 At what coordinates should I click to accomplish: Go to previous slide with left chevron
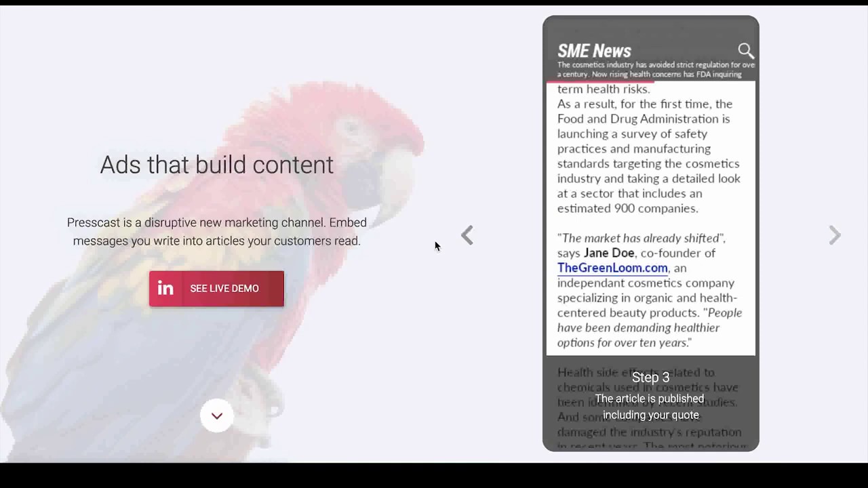467,235
